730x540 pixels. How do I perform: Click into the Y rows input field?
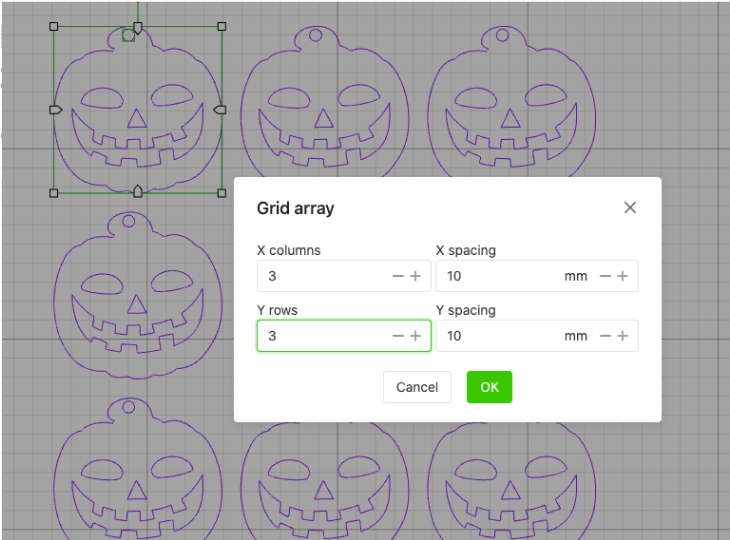point(320,336)
